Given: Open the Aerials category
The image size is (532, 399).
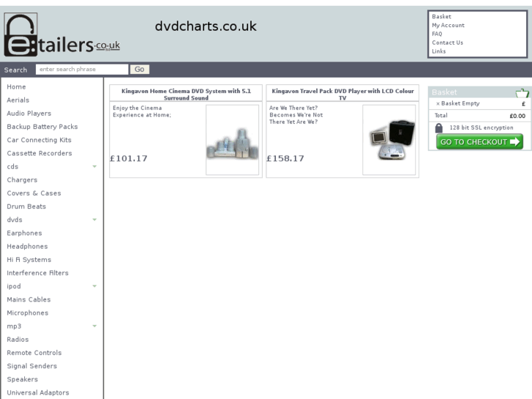Looking at the screenshot, I should tap(18, 100).
